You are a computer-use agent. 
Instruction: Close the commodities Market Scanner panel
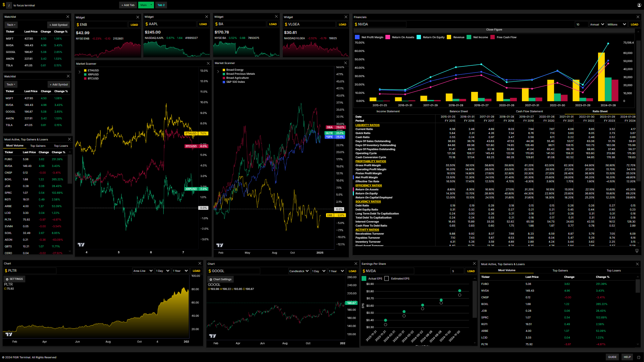click(x=345, y=63)
